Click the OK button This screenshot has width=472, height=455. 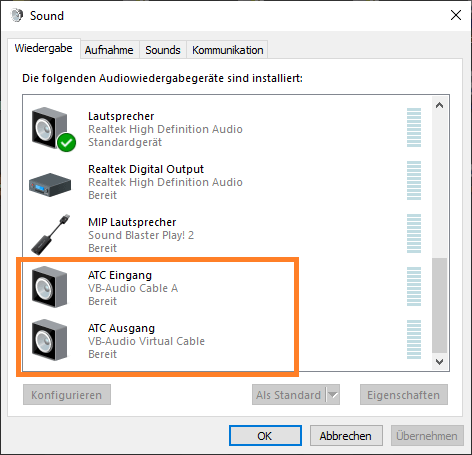265,436
